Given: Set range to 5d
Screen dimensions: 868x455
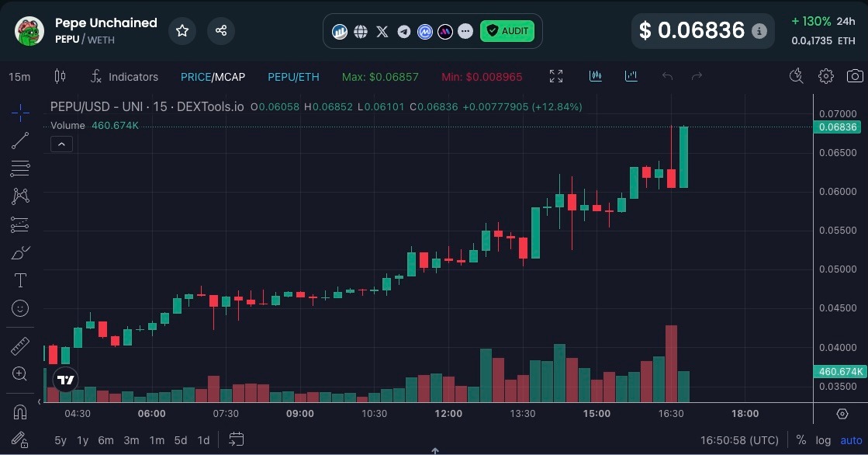Looking at the screenshot, I should click(181, 440).
